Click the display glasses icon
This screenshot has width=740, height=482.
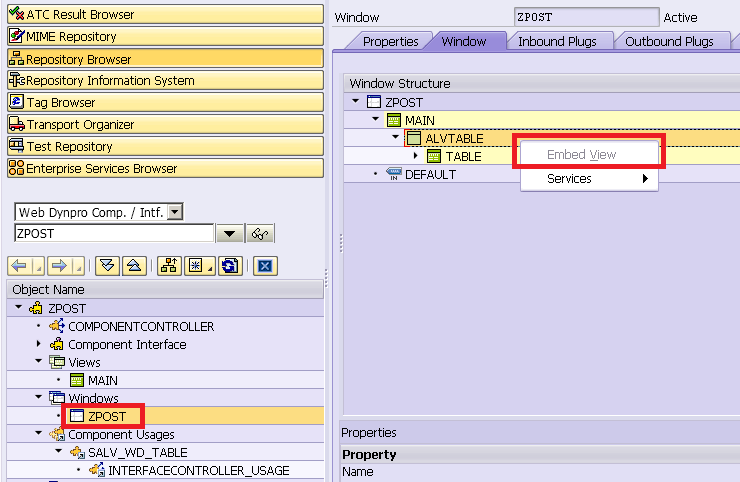click(x=260, y=233)
